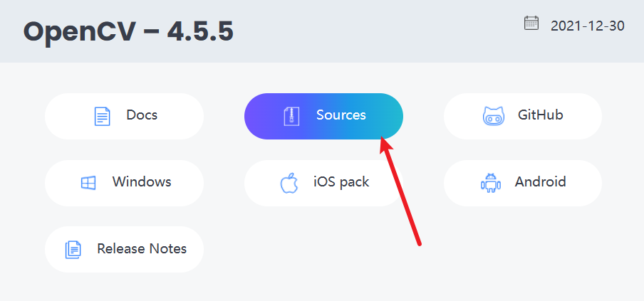
Task: Click the Android robot icon
Action: [x=490, y=183]
